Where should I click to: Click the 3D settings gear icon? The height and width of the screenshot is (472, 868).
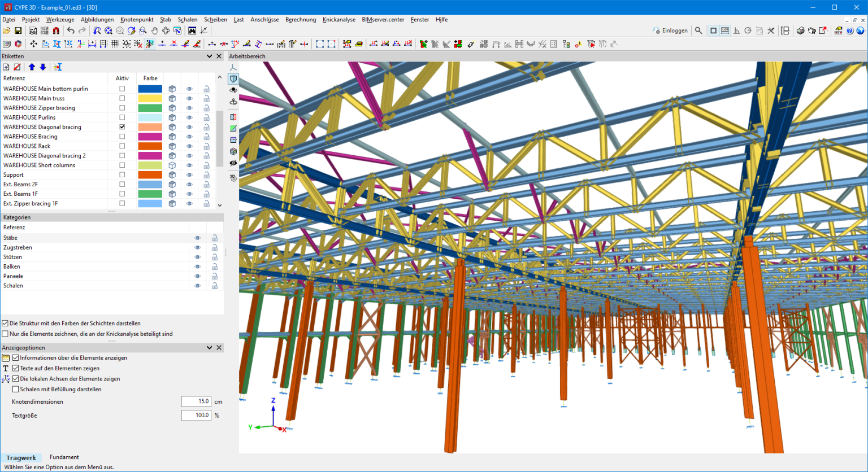pyautogui.click(x=233, y=178)
